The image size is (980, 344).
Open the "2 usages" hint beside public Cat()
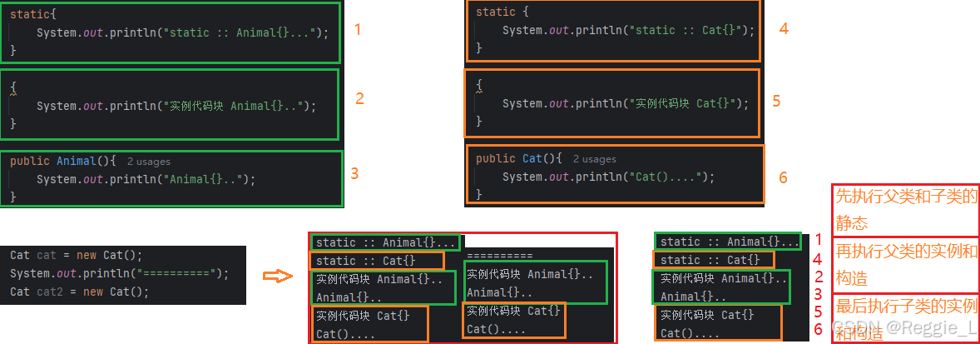click(x=594, y=159)
